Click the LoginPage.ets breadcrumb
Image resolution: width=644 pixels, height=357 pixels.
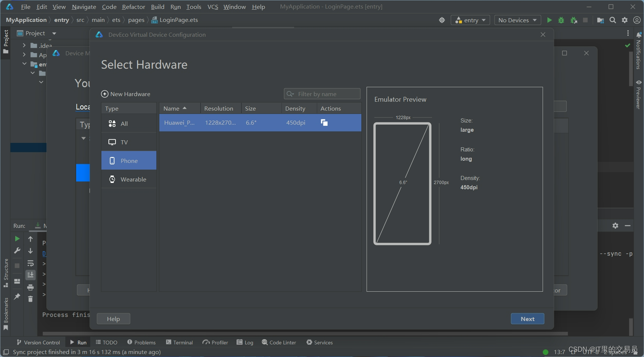(x=175, y=20)
